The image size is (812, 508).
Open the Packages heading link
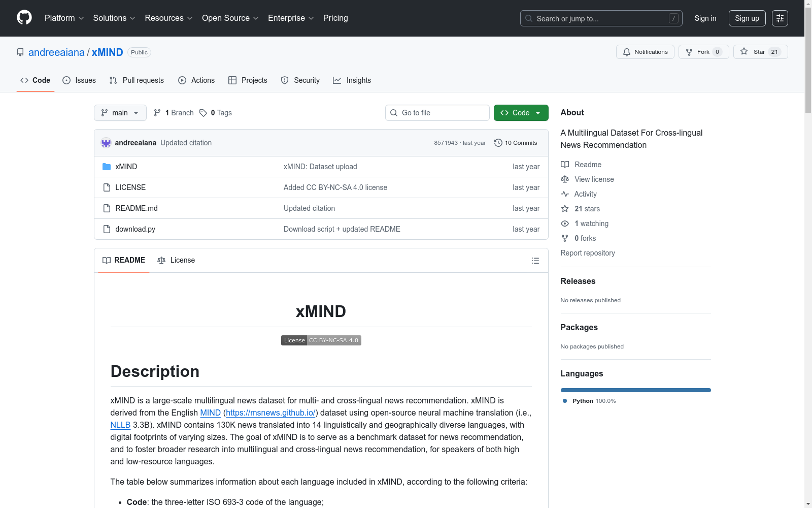(579, 328)
